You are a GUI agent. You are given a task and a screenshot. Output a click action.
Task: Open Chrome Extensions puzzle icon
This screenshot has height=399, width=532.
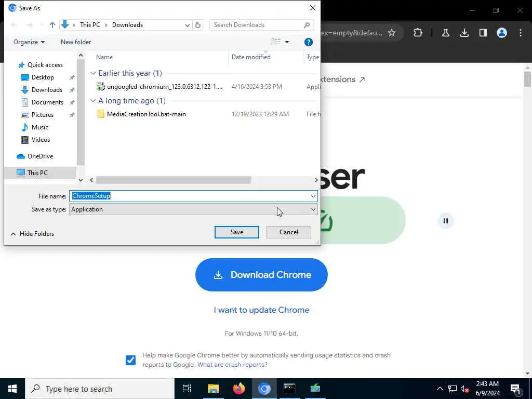pos(418,33)
